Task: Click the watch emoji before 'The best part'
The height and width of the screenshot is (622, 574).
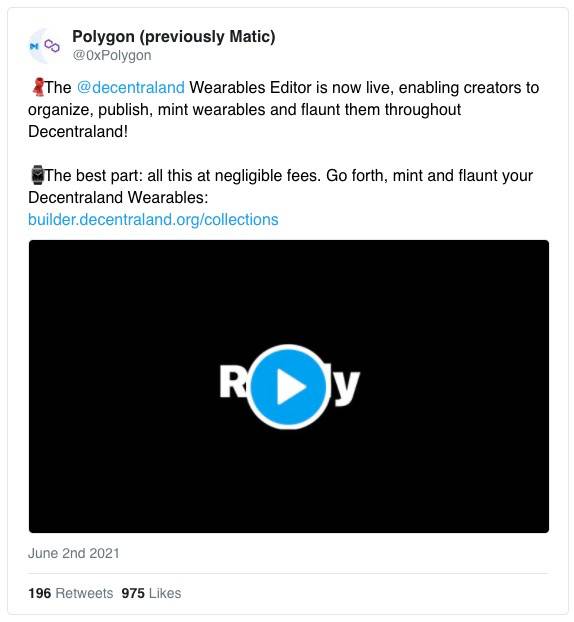Action: [37, 175]
